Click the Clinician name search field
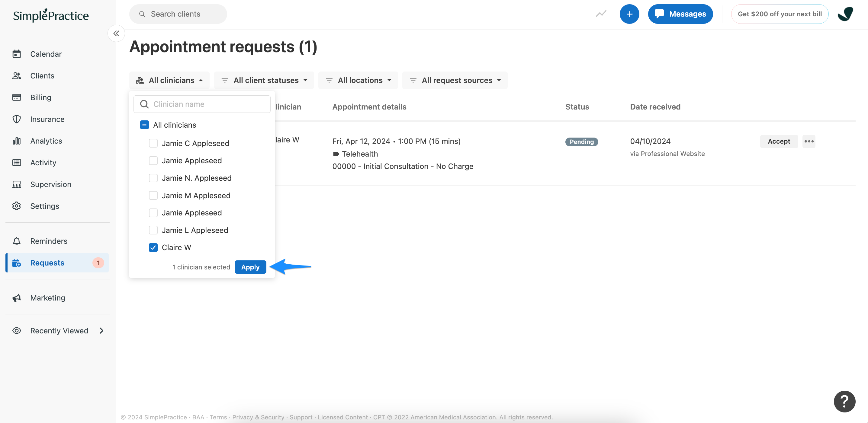The width and height of the screenshot is (868, 423). pyautogui.click(x=202, y=104)
